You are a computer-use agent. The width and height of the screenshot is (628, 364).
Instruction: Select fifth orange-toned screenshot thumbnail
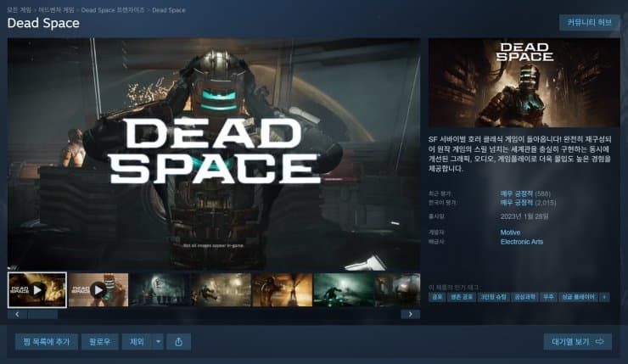283,290
